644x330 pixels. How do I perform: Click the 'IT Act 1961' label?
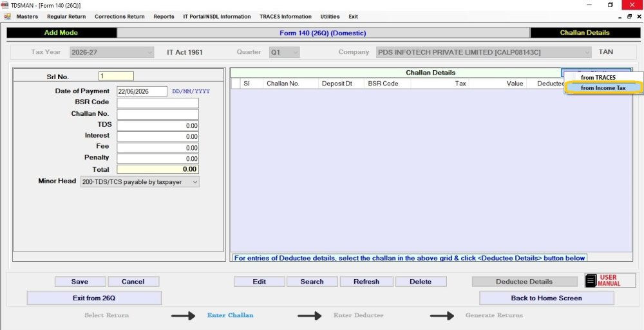(185, 52)
